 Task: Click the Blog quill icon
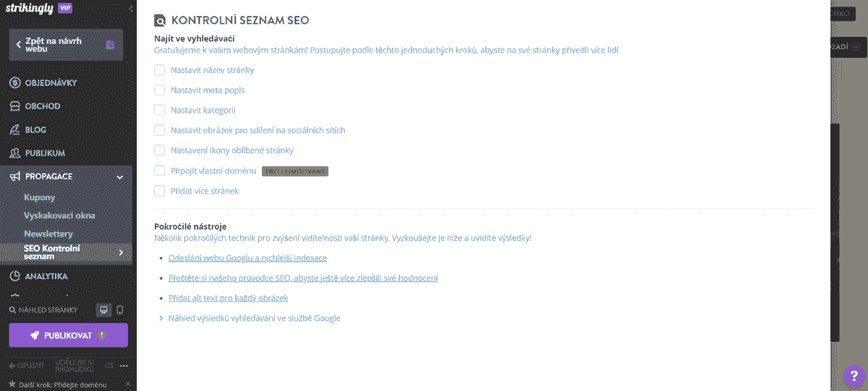pyautogui.click(x=14, y=130)
